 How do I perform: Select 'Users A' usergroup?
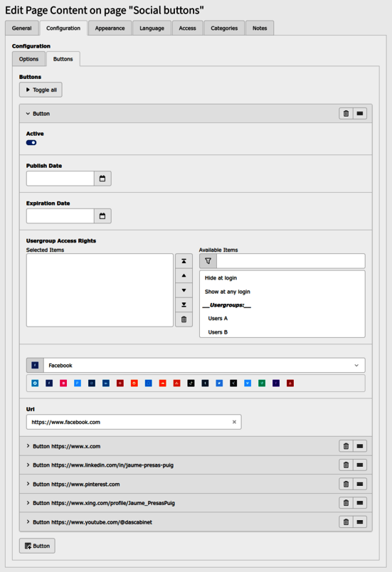(x=282, y=319)
